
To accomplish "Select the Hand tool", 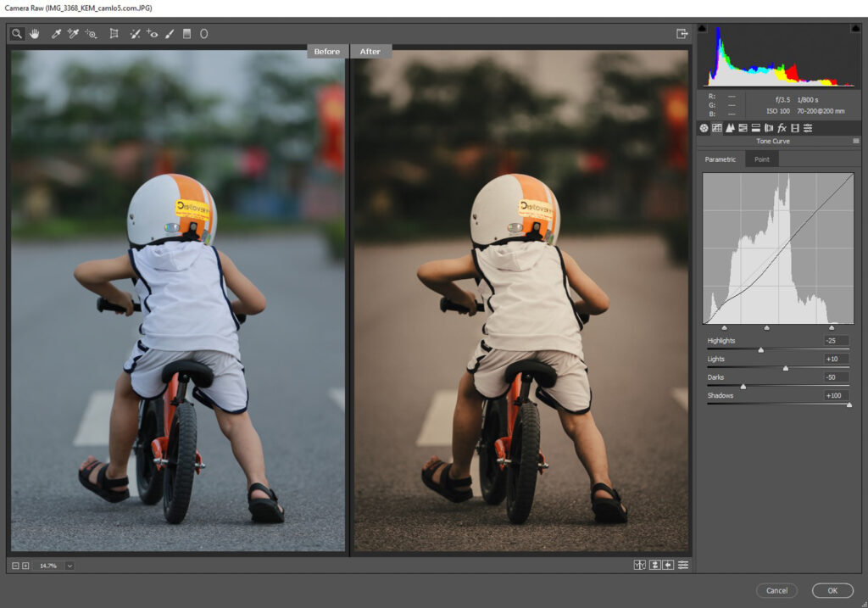I will (34, 34).
